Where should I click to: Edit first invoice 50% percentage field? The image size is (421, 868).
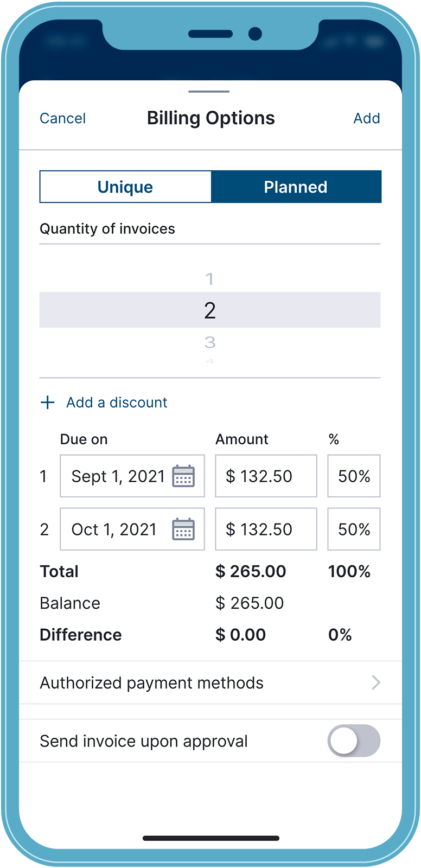pos(354,476)
